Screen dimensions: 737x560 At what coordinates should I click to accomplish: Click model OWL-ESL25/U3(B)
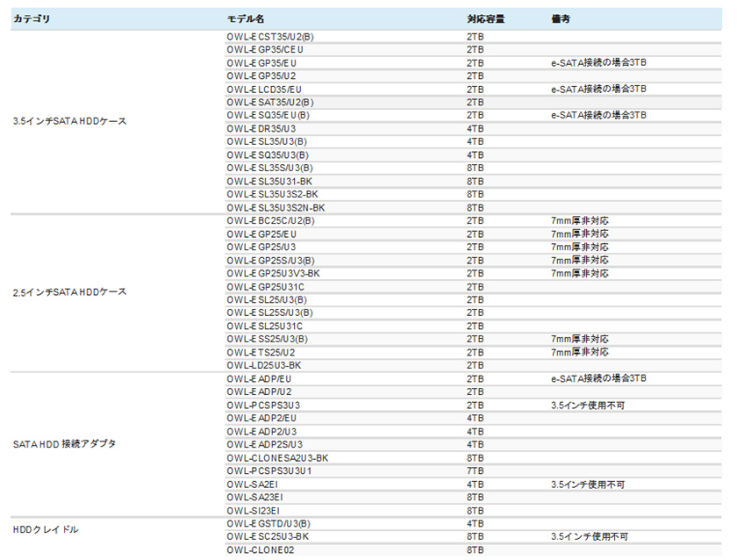tap(267, 300)
